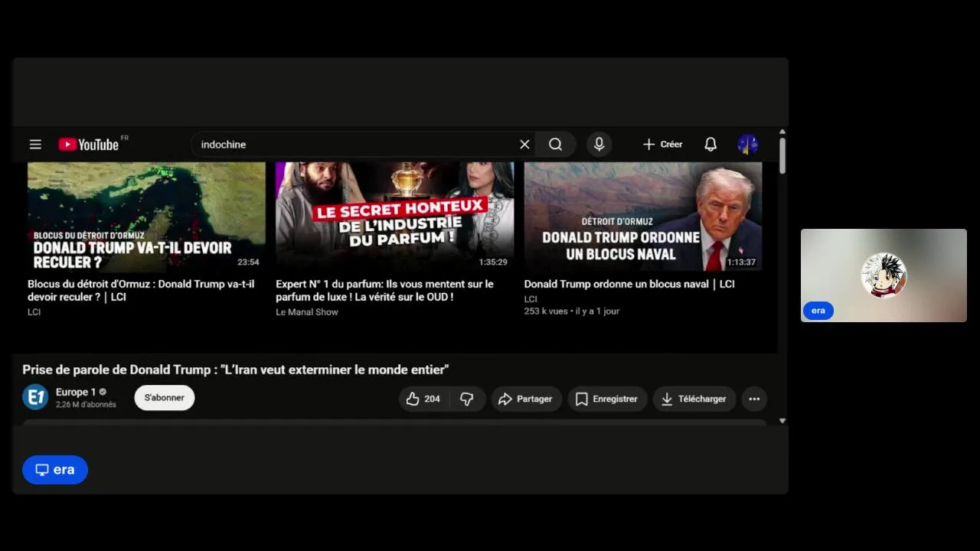The height and width of the screenshot is (551, 980).
Task: Open the Europe 1 channel avatar
Action: [35, 397]
